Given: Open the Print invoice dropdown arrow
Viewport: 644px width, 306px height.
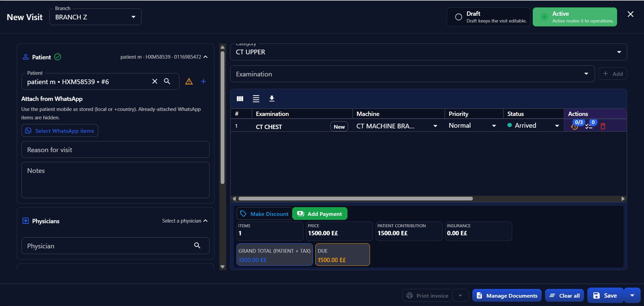Looking at the screenshot, I should [x=460, y=296].
